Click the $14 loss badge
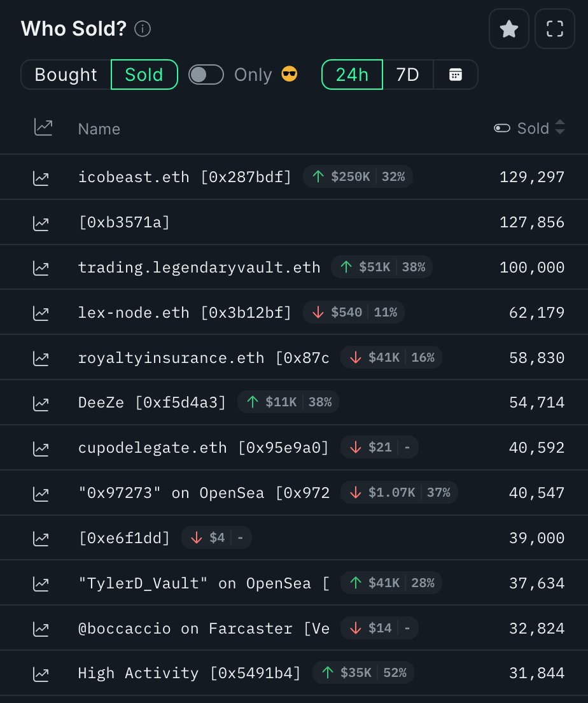 point(379,628)
